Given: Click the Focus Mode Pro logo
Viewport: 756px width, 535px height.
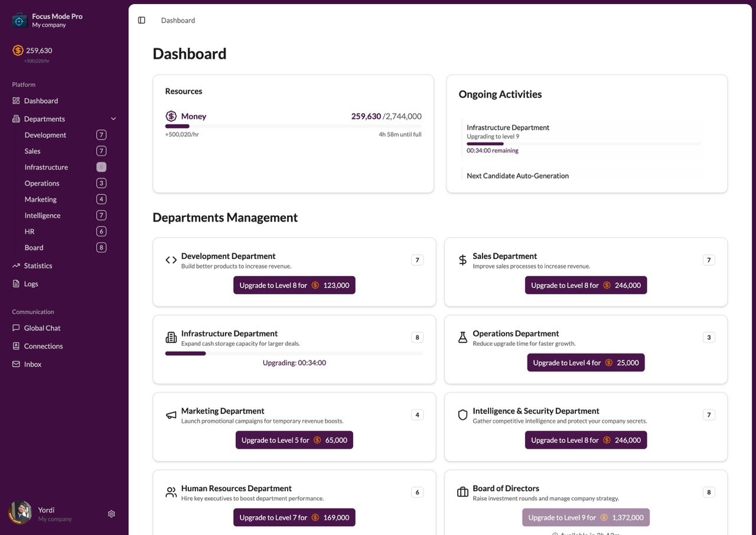Looking at the screenshot, I should tap(18, 20).
